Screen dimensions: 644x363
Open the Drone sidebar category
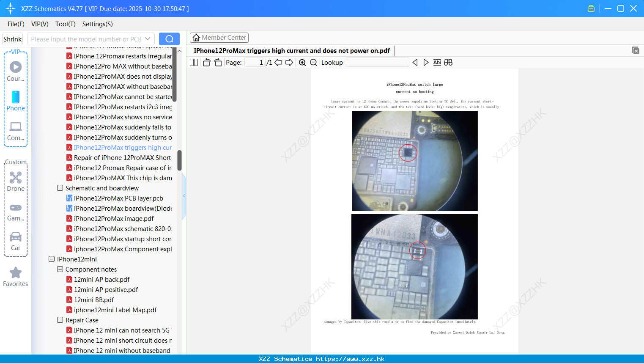[x=16, y=181]
